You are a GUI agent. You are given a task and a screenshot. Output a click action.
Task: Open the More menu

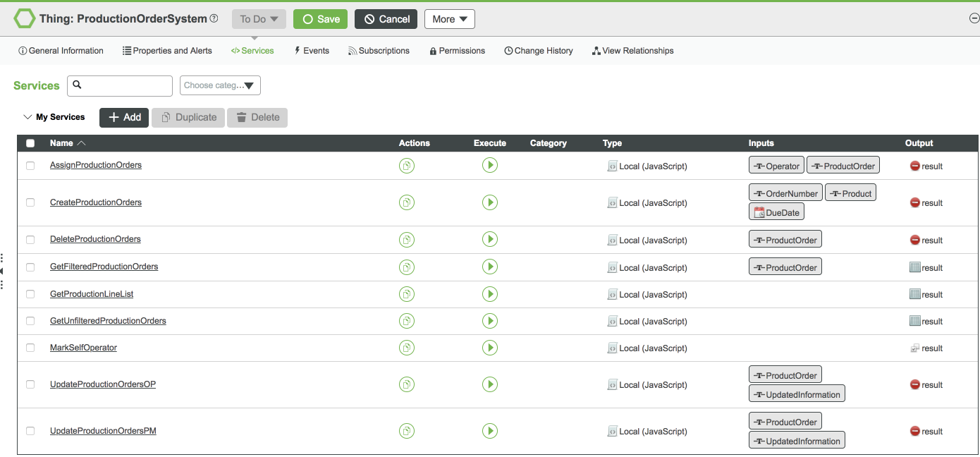[449, 19]
